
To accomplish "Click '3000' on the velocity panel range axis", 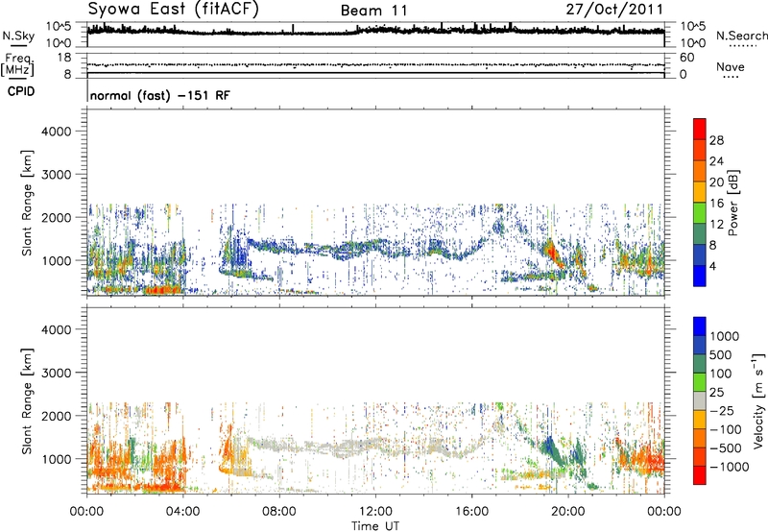I will (56, 373).
